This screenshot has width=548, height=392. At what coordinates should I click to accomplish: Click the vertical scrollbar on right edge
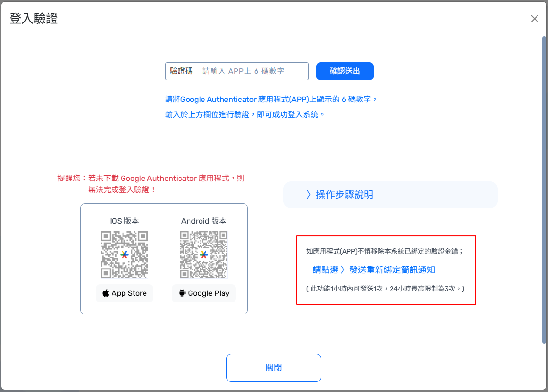(544, 191)
